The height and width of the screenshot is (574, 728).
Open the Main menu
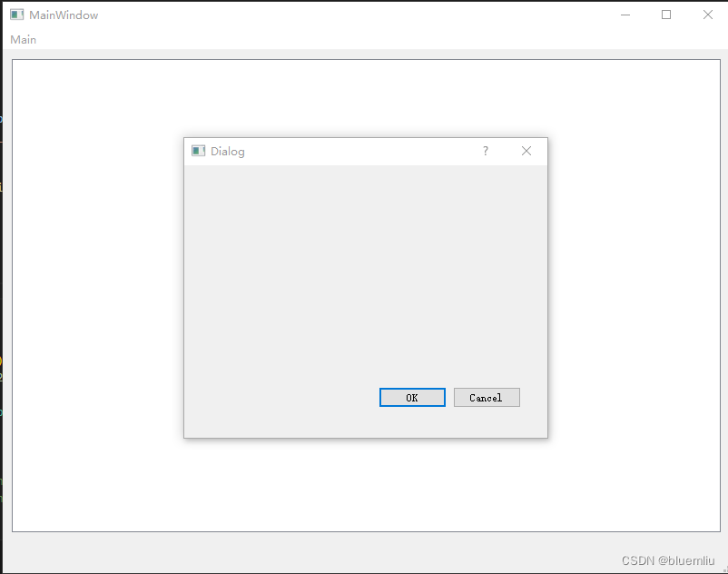(23, 39)
